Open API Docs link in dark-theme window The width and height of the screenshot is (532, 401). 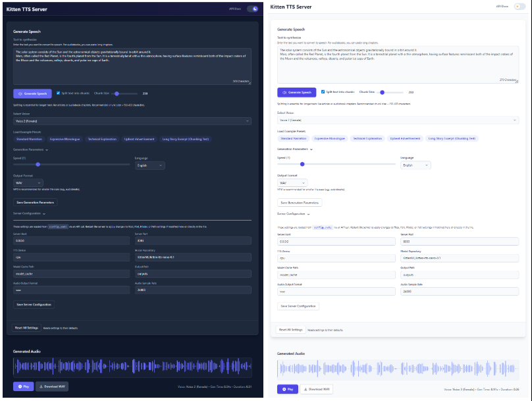click(235, 9)
